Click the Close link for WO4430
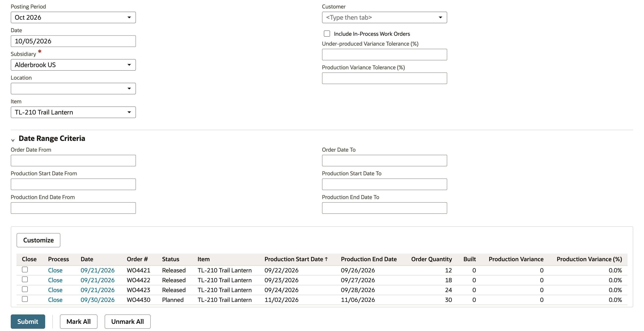Screen dimensions: 644x331 55,300
